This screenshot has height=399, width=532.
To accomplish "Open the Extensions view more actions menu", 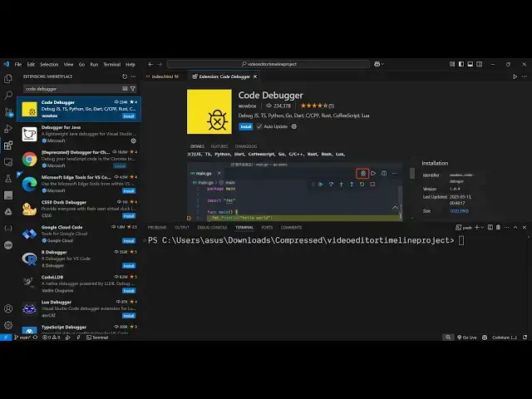I will click(133, 76).
